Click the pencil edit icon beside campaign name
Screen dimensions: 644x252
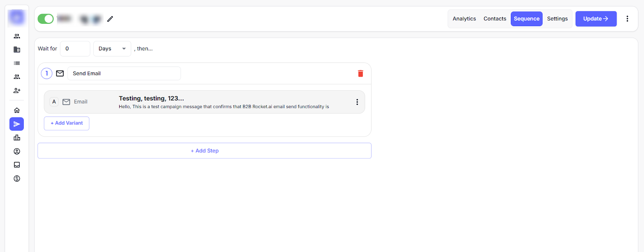click(x=110, y=19)
